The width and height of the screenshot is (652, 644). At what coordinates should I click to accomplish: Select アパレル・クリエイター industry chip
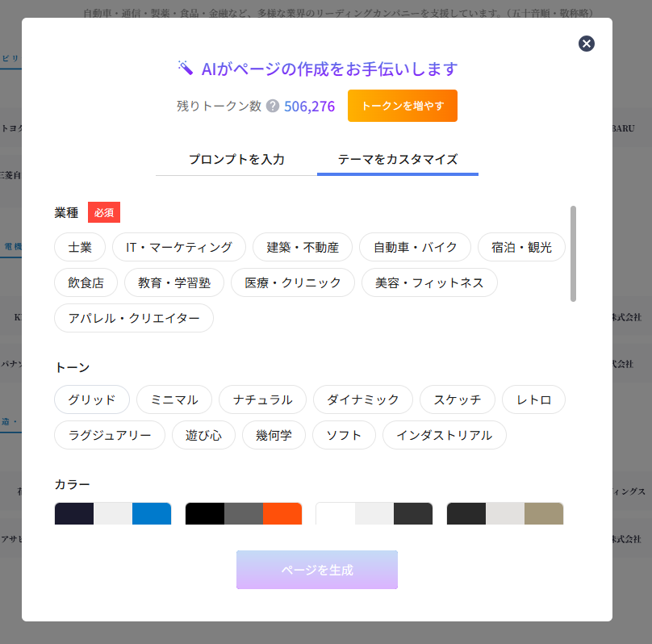coord(134,318)
